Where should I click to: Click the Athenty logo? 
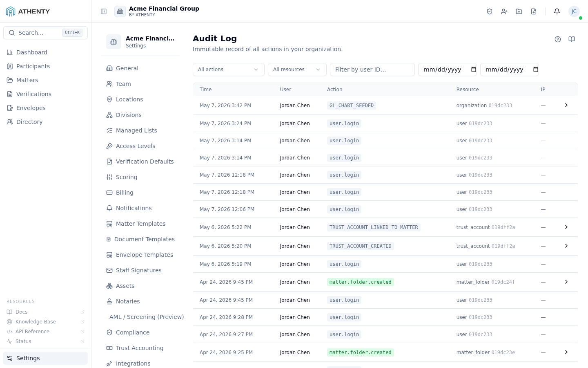pyautogui.click(x=28, y=11)
